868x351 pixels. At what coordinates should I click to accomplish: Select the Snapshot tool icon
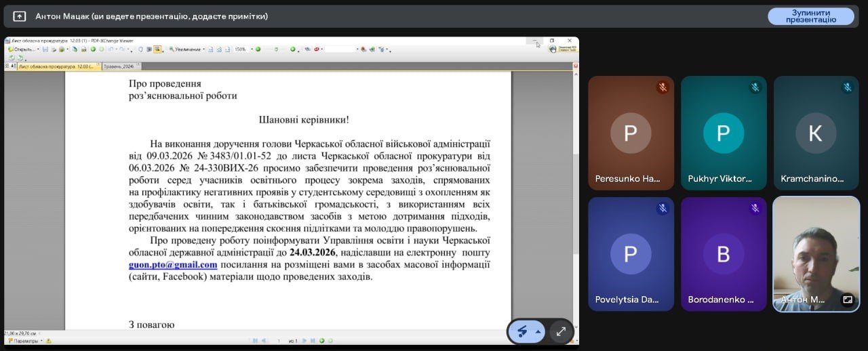[x=149, y=49]
